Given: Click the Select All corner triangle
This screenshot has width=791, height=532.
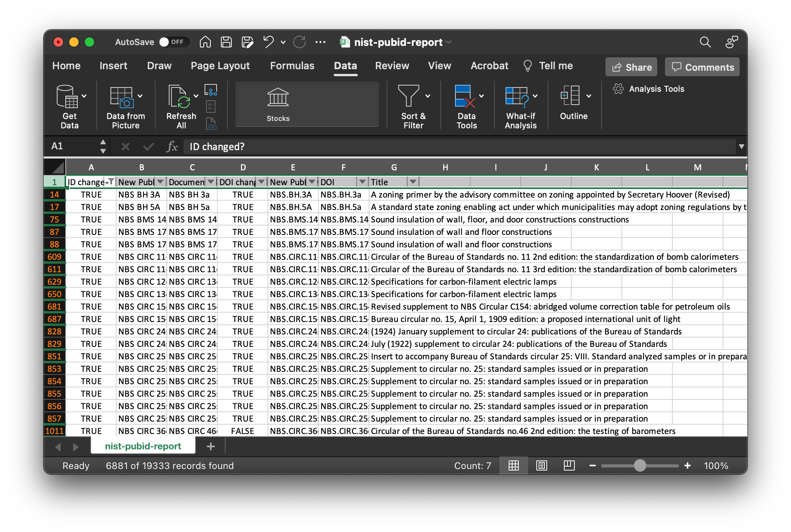Looking at the screenshot, I should 55,168.
